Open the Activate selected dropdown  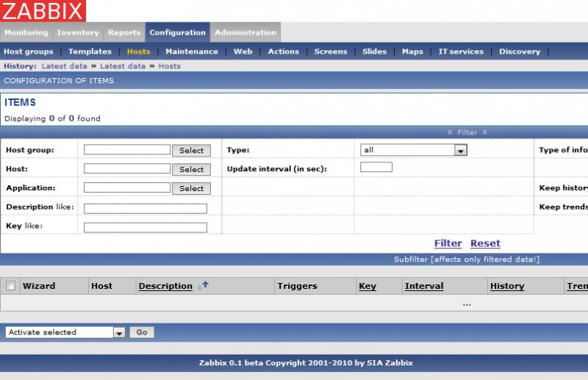click(x=65, y=332)
